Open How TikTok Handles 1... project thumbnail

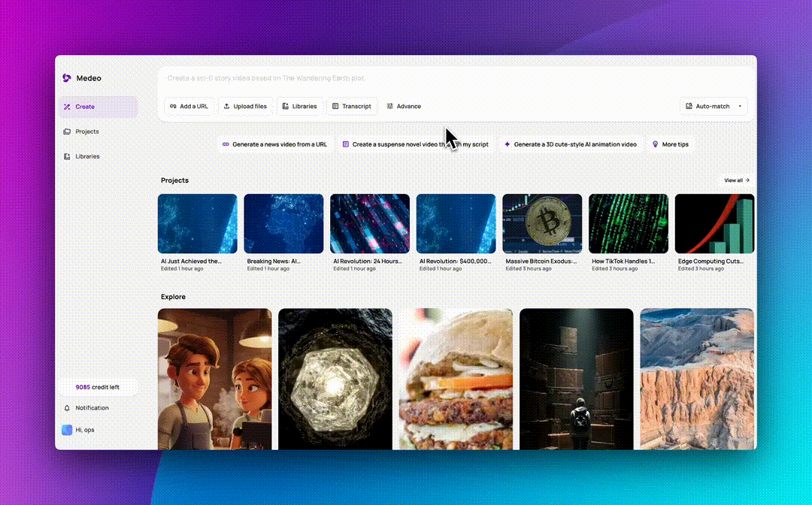tap(628, 223)
